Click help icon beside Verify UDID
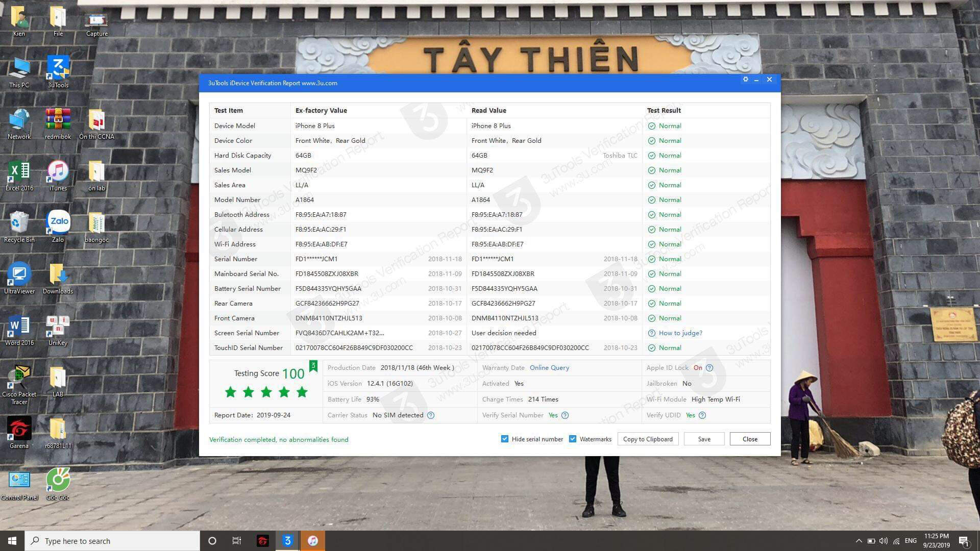This screenshot has width=980, height=551. pyautogui.click(x=702, y=415)
